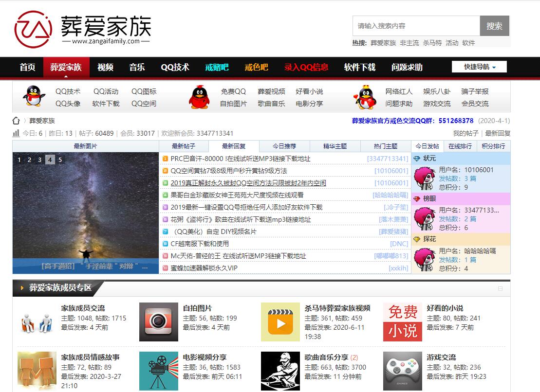Open the 骗子举报 link
540x392 pixels.
(475, 91)
